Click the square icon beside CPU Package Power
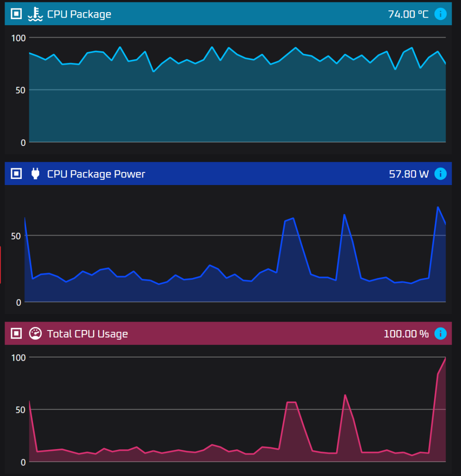461x476 pixels. [x=16, y=174]
